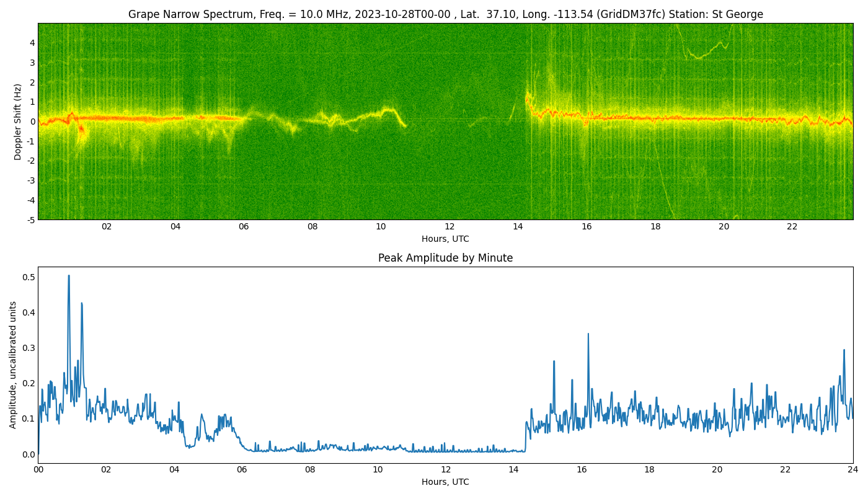The image size is (868, 496).
Task: Click Hours, UTC label under the spectrogram
Action: click(445, 239)
